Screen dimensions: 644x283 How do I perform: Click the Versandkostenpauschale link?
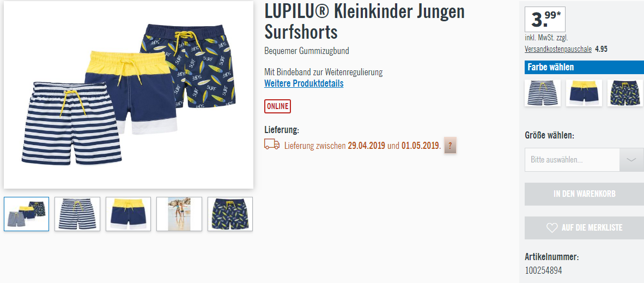click(x=558, y=49)
